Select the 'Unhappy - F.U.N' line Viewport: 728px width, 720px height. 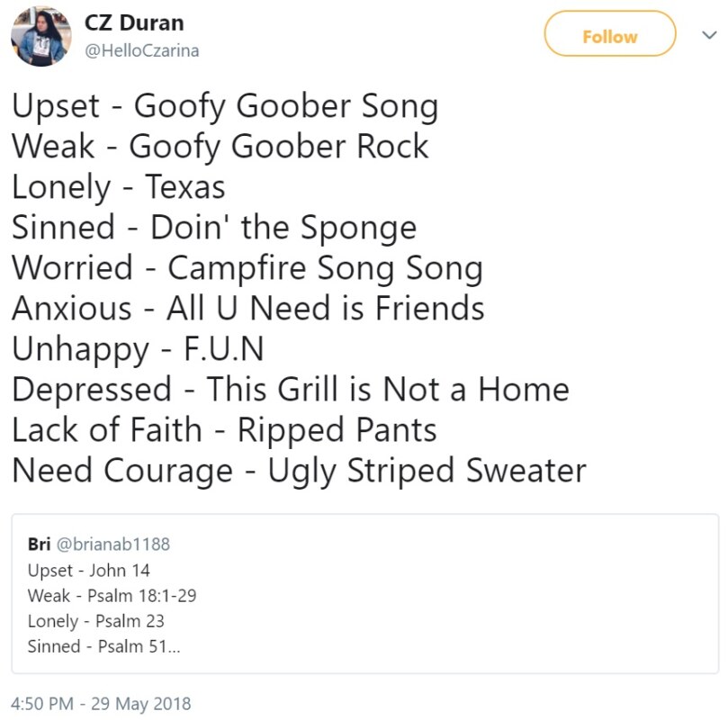coord(138,350)
